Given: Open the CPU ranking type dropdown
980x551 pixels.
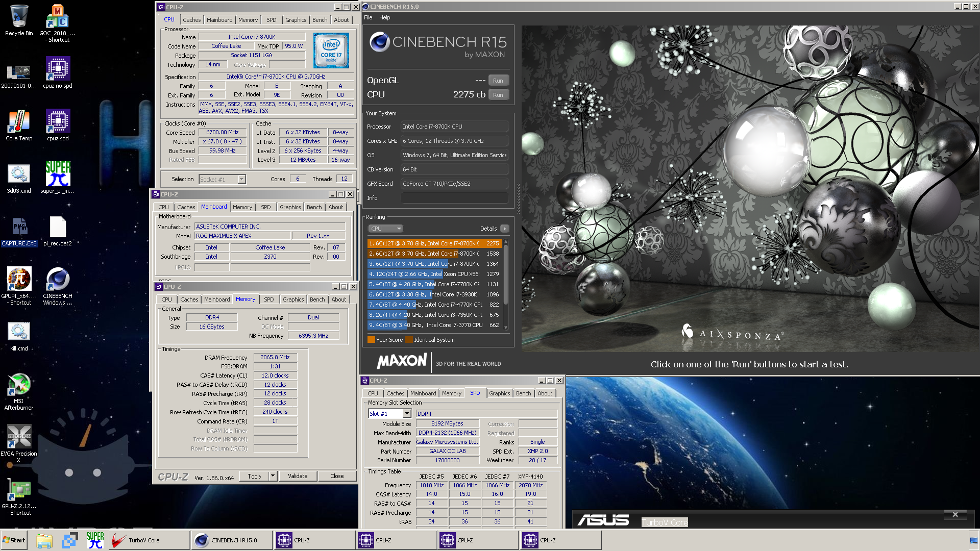Looking at the screenshot, I should (x=385, y=229).
